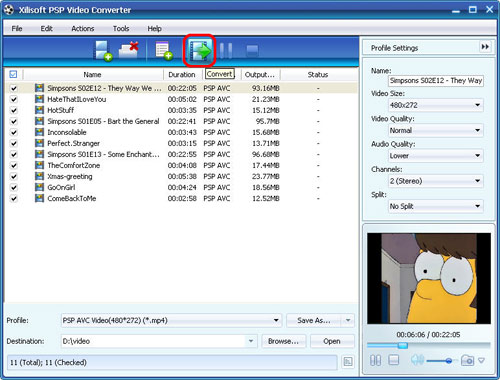The height and width of the screenshot is (380, 500).
Task: Click the log icon beside status bar
Action: click(348, 362)
